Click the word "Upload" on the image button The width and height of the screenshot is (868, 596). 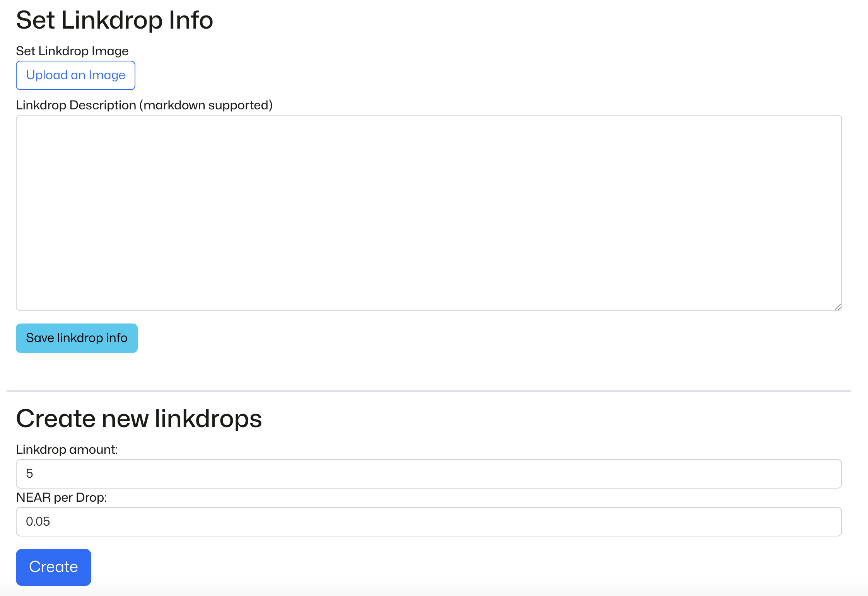[47, 75]
